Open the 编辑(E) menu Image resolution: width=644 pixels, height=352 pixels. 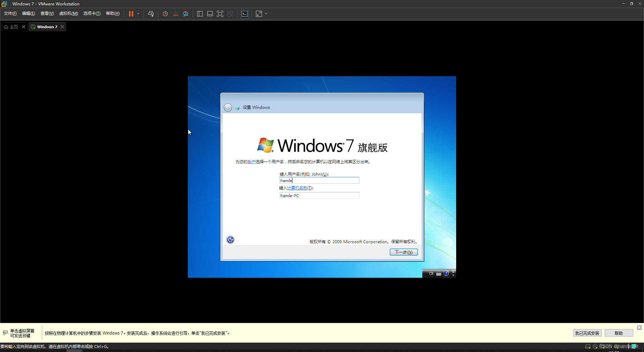[29, 13]
